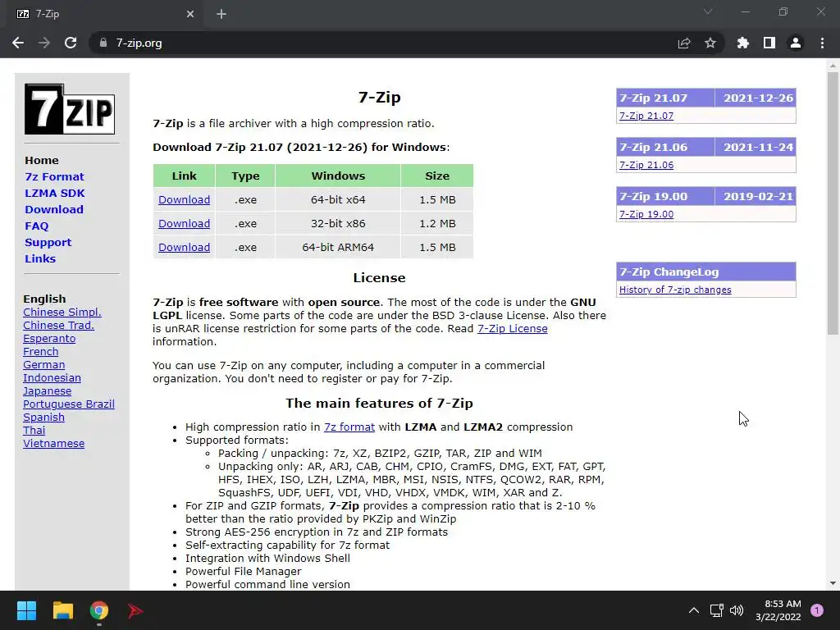Click the red arrow app in taskbar
This screenshot has width=840, height=630.
click(135, 610)
